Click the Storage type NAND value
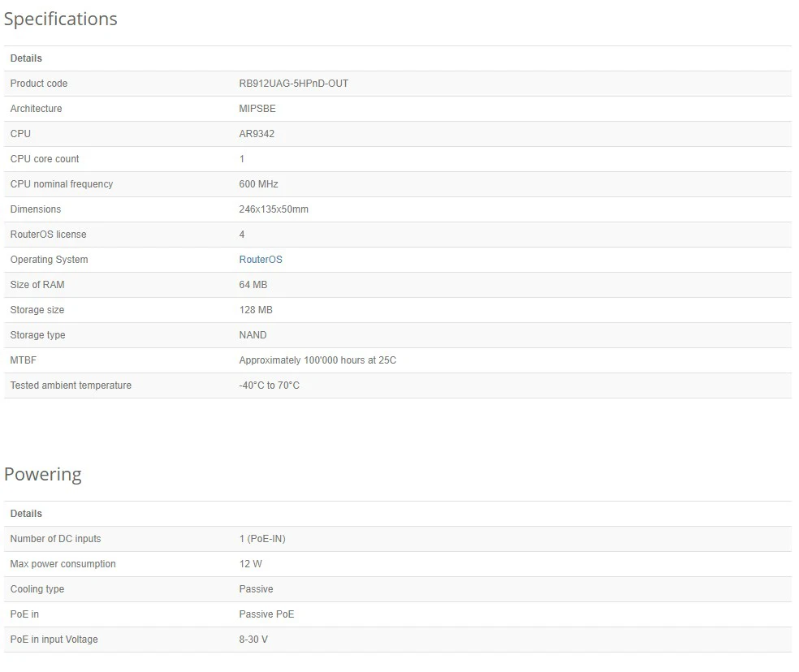Viewport: 799px width, 672px height. [x=253, y=334]
